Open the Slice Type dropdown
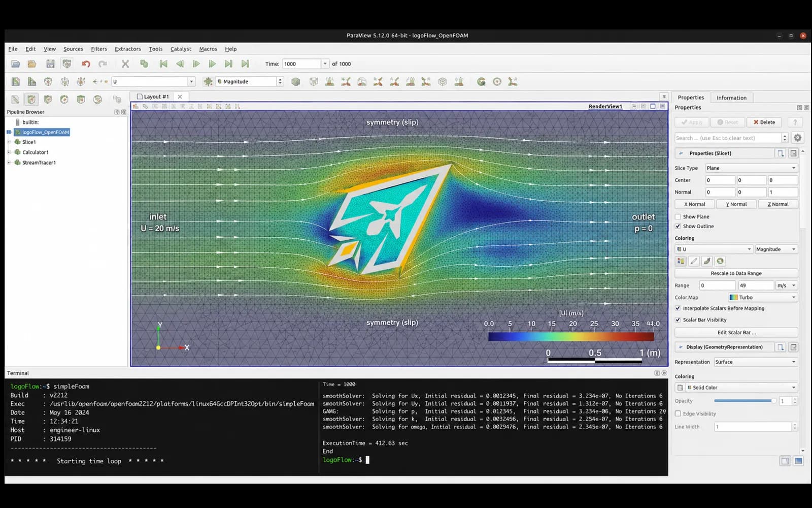 751,168
